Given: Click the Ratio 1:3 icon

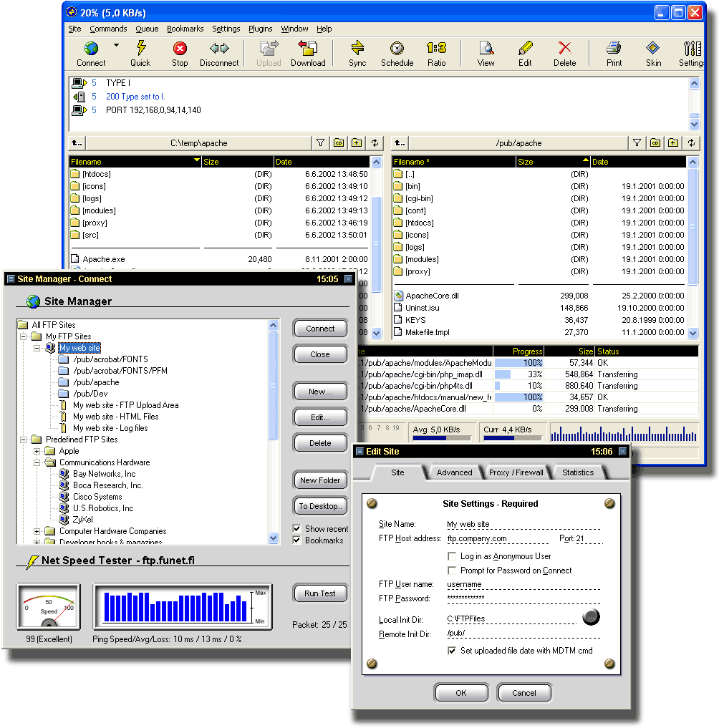Looking at the screenshot, I should click(x=436, y=48).
